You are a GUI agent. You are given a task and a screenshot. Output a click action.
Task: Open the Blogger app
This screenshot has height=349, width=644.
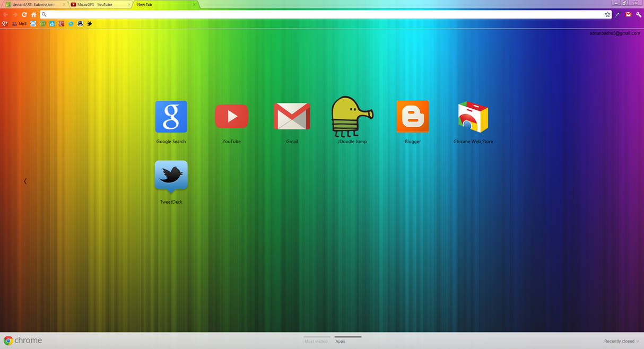click(x=413, y=122)
